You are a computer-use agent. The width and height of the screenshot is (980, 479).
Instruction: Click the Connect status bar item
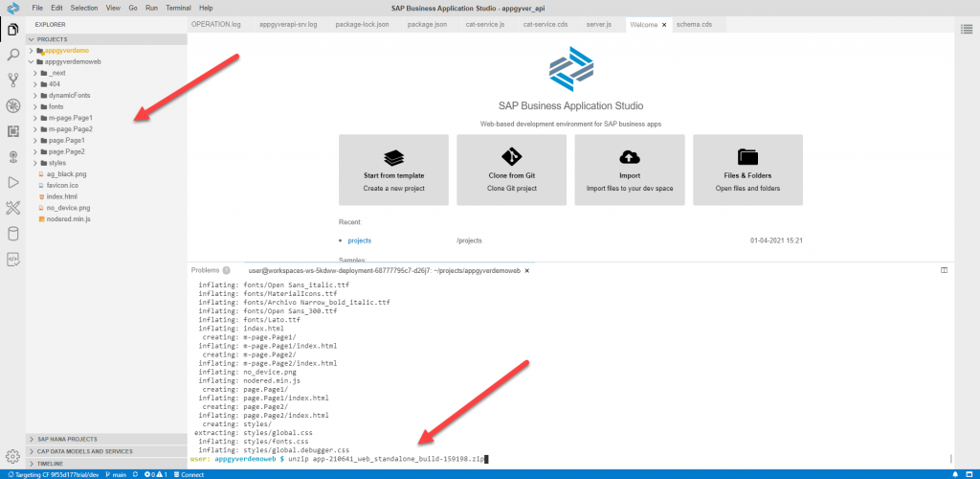[x=188, y=474]
